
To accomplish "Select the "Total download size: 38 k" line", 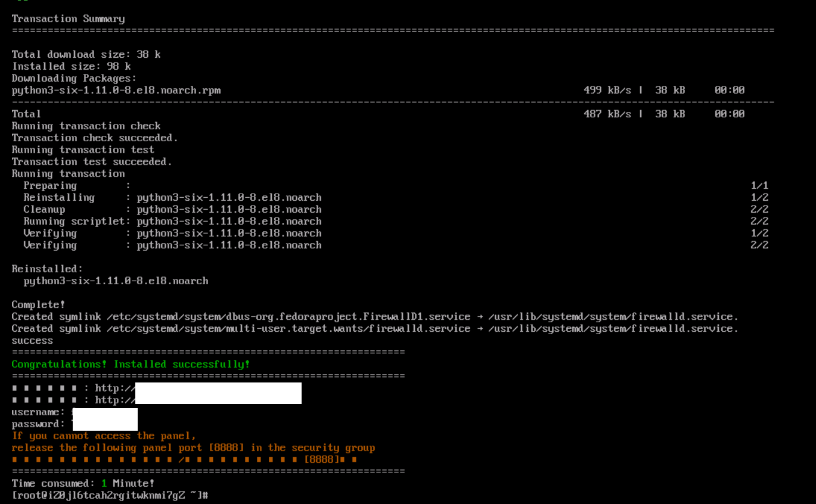I will [86, 54].
